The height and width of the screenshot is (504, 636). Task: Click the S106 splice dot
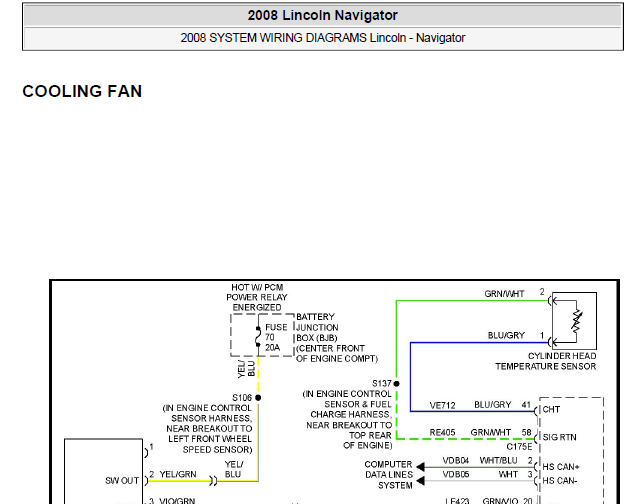(x=258, y=398)
